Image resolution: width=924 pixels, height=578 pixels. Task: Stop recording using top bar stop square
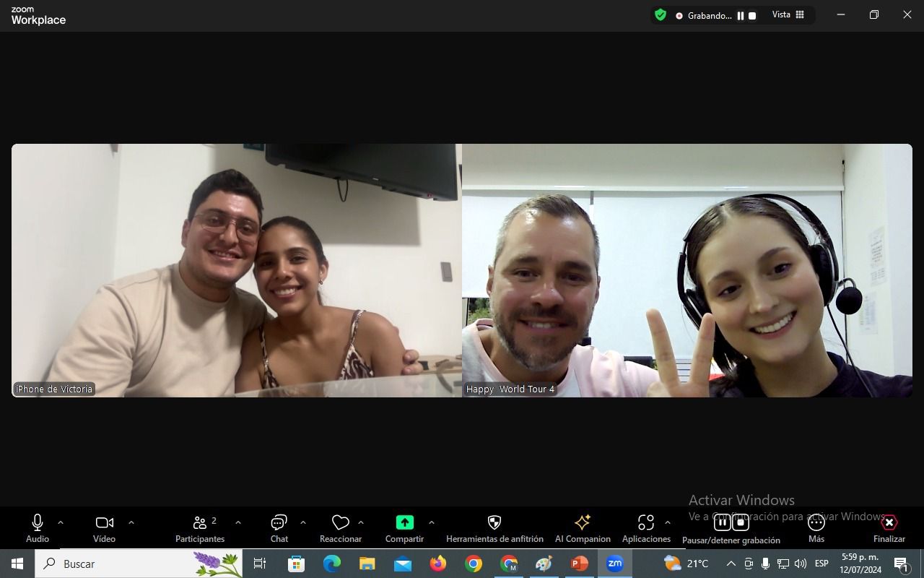[752, 16]
